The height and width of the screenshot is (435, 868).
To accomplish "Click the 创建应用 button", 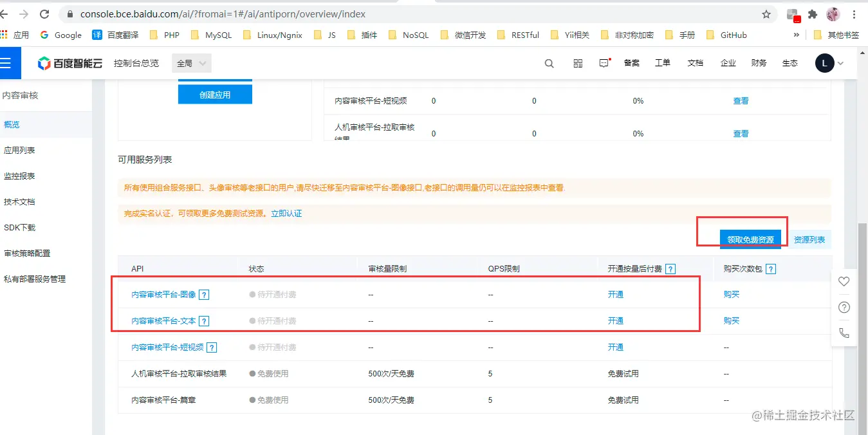I will click(215, 95).
